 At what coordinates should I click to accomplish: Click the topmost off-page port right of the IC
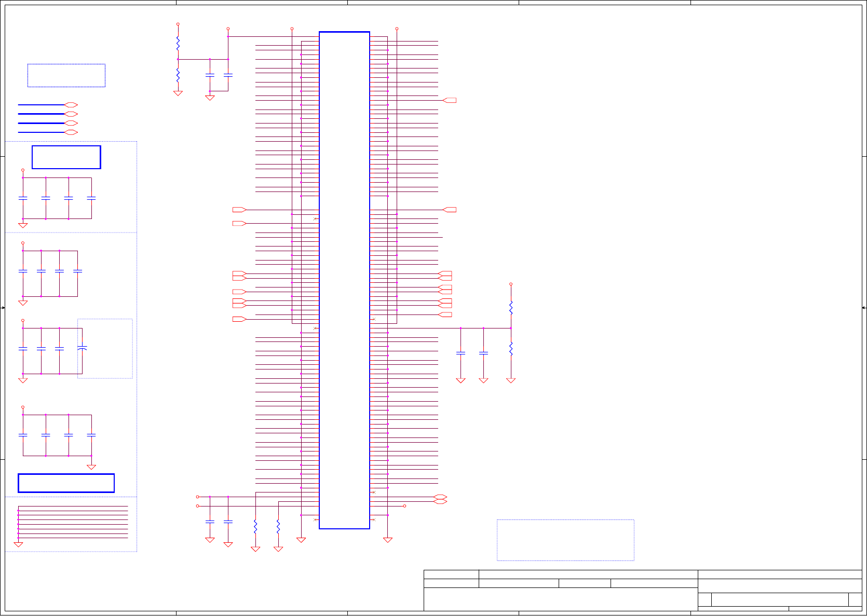pos(450,100)
